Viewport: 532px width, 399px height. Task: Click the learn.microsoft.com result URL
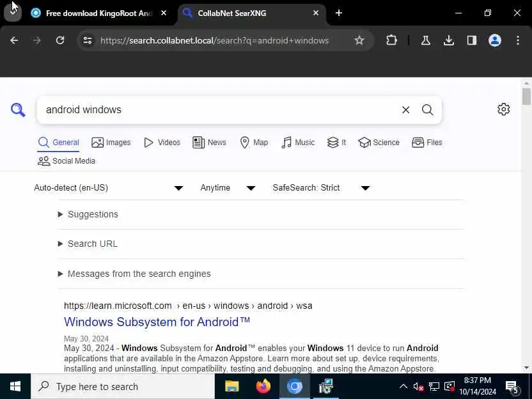(x=188, y=306)
